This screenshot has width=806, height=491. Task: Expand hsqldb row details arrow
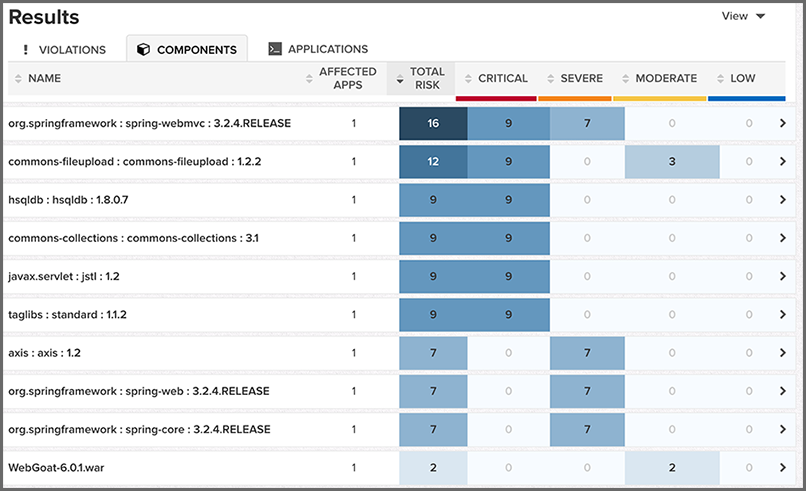click(783, 199)
